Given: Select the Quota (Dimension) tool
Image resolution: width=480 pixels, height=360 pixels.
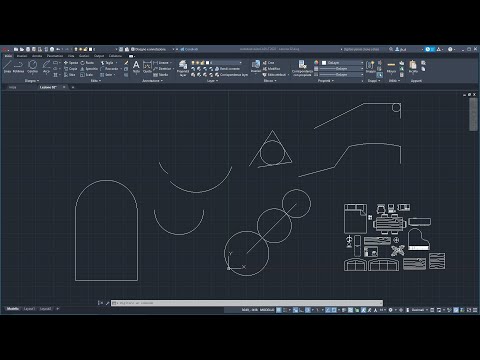Looking at the screenshot, I should pos(147,67).
